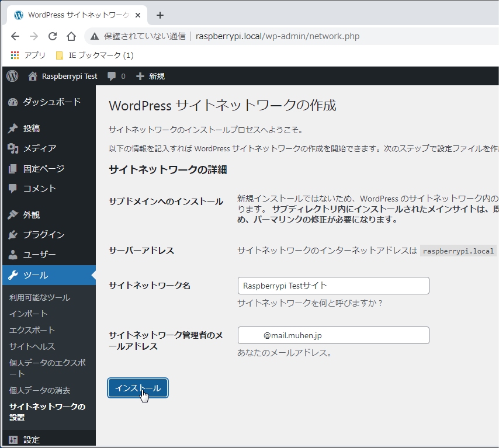Open the 投稿 (Posts) menu
Image resolution: width=499 pixels, height=448 pixels.
coord(32,129)
